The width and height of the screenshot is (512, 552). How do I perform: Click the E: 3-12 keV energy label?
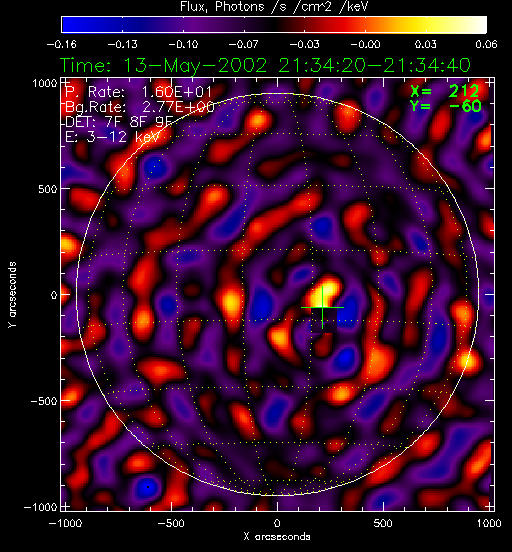coord(113,137)
